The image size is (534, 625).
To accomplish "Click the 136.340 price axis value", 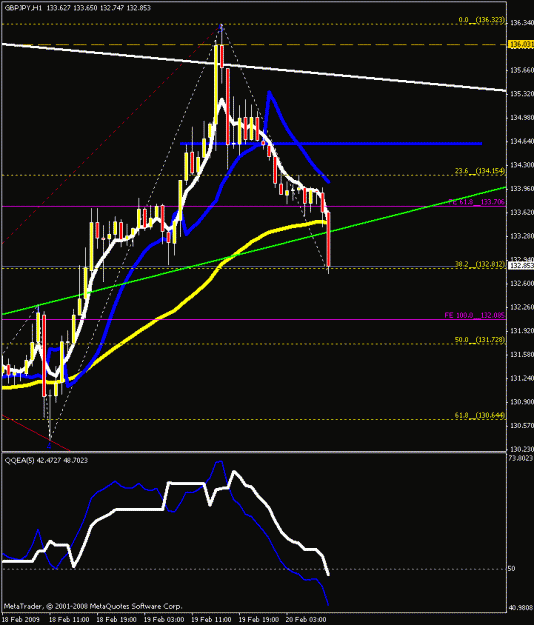I will click(x=521, y=23).
